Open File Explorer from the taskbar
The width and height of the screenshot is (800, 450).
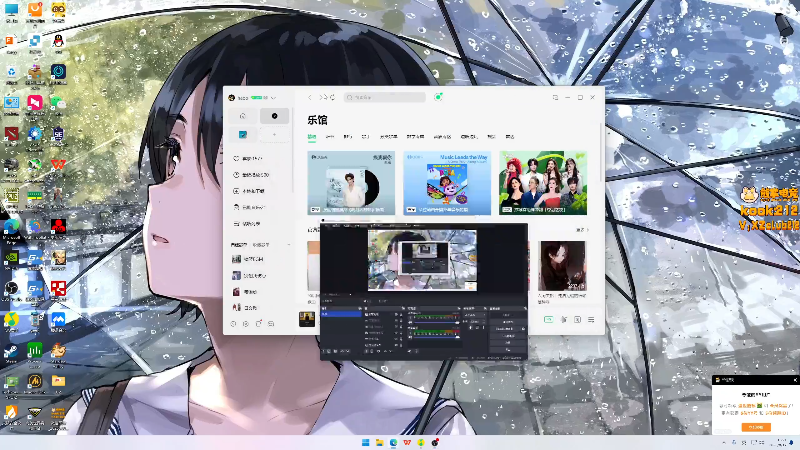pos(380,442)
